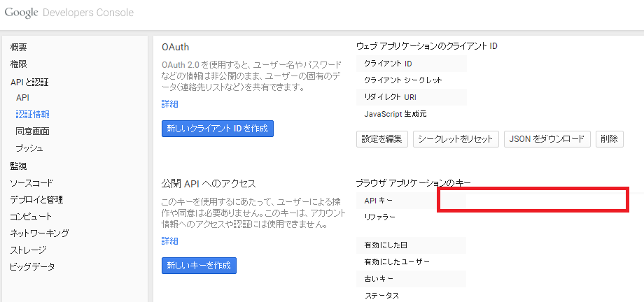Expand ストレージ in the sidebar

coord(28,250)
